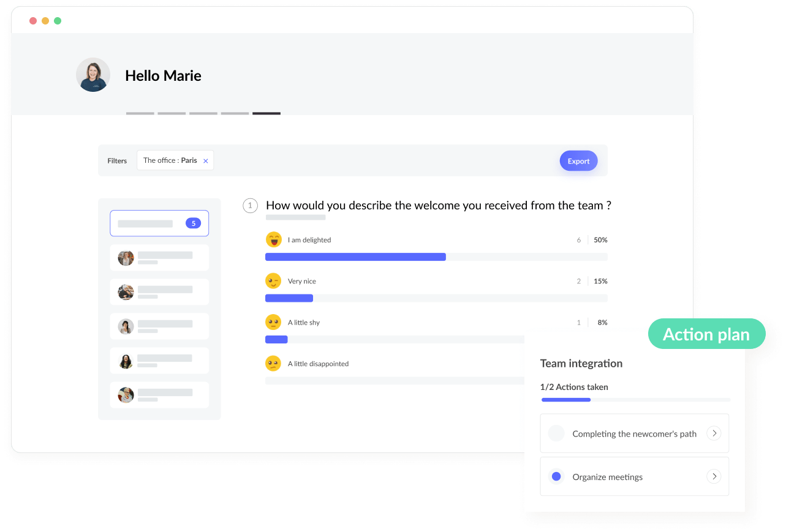This screenshot has height=532, width=786.
Task: Expand the "Organize meetings" action chevron
Action: pos(713,476)
